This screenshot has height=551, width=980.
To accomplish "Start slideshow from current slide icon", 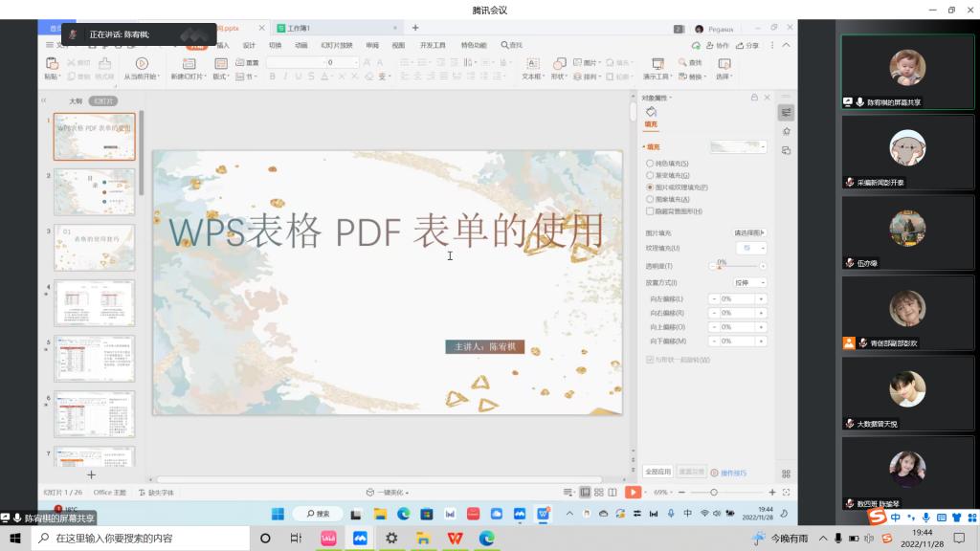I will click(142, 64).
